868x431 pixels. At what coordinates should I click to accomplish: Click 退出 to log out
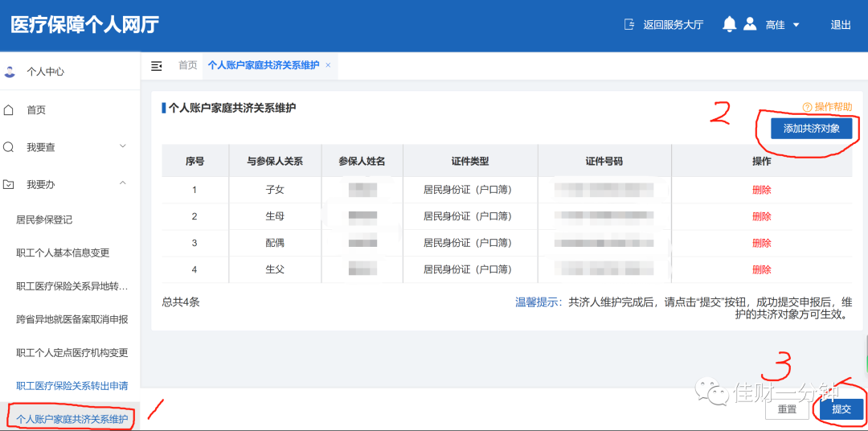(841, 25)
